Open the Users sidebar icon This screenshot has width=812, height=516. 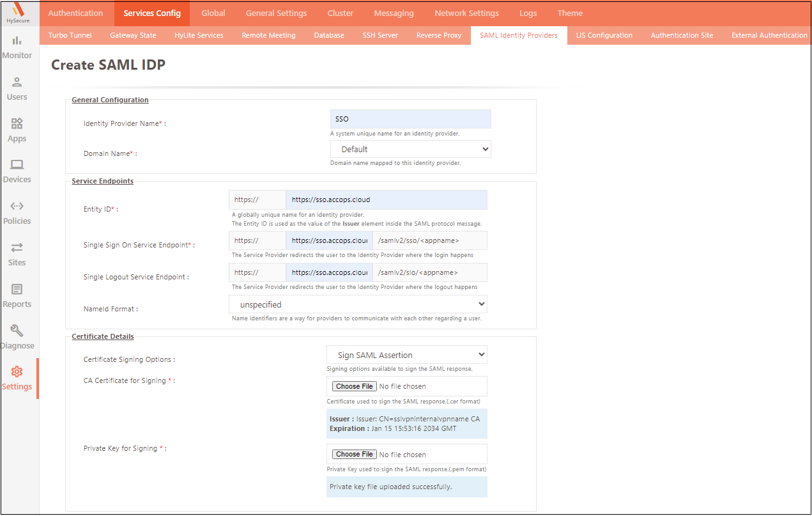pyautogui.click(x=17, y=82)
